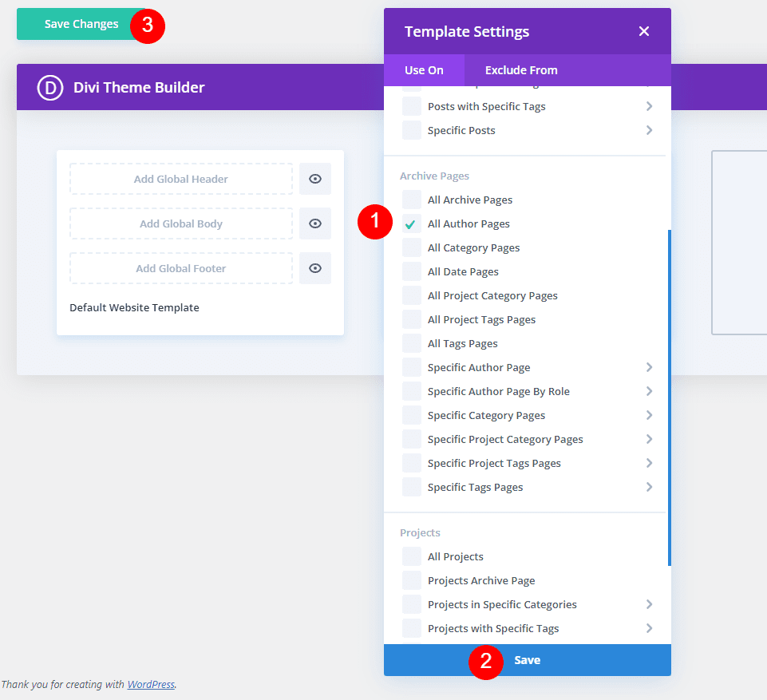Image resolution: width=767 pixels, height=700 pixels.
Task: Expand Specific Category Pages options
Action: coord(649,415)
